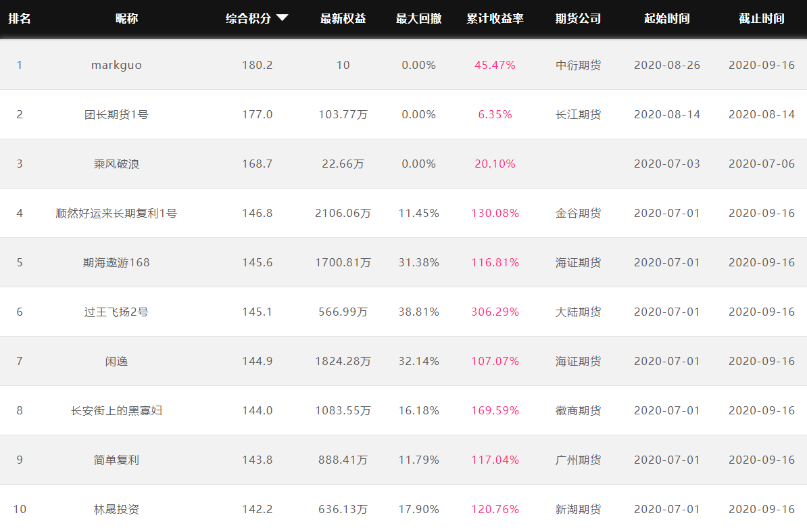
Task: Click the 103.77万 equity value
Action: [343, 115]
